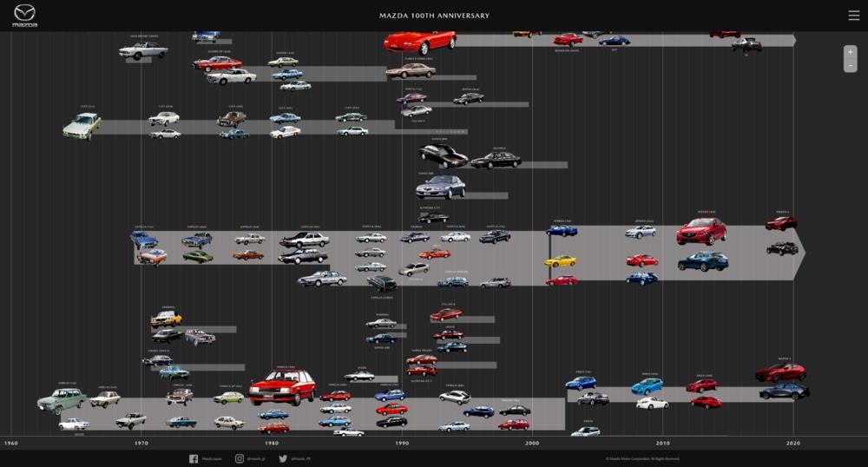Viewport: 868px width, 467px height.
Task: Select the yellow coupe near 2002
Action: pyautogui.click(x=560, y=261)
